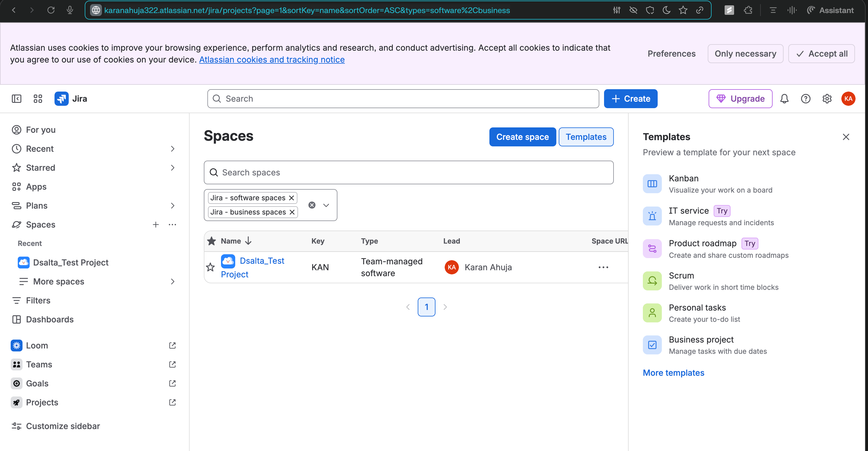This screenshot has width=868, height=451.
Task: Open cookie Preferences
Action: [x=671, y=54]
